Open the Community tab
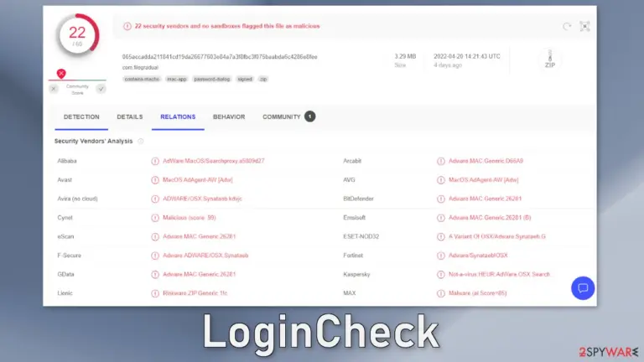This screenshot has width=644, height=362. tap(282, 117)
